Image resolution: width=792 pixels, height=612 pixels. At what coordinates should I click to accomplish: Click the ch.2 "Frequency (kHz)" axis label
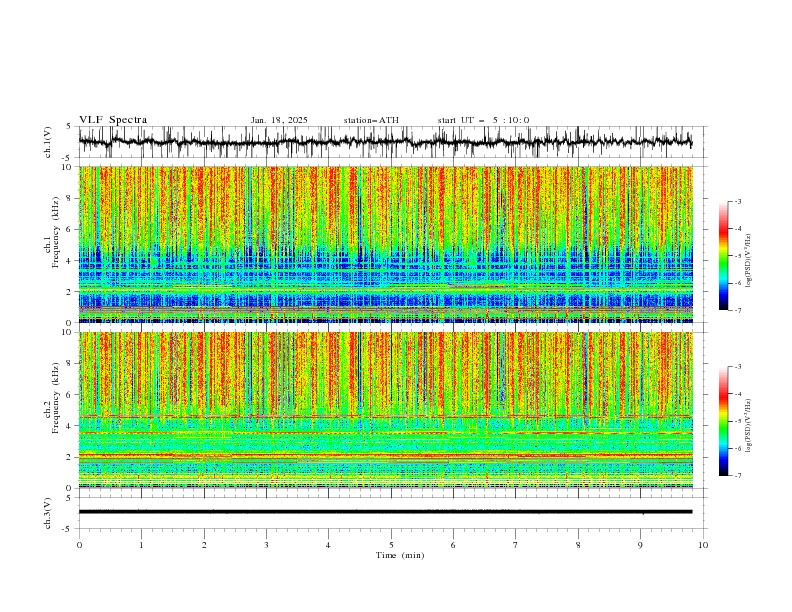point(55,397)
